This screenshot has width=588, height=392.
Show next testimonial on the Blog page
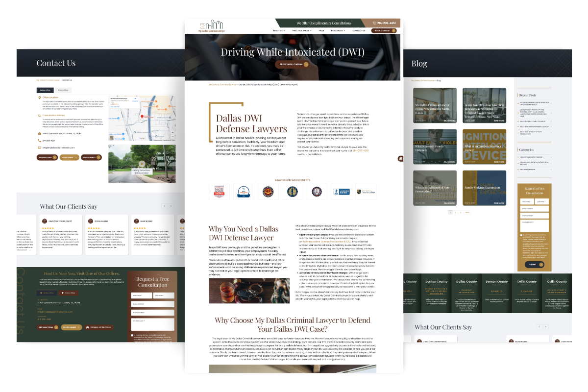click(546, 326)
